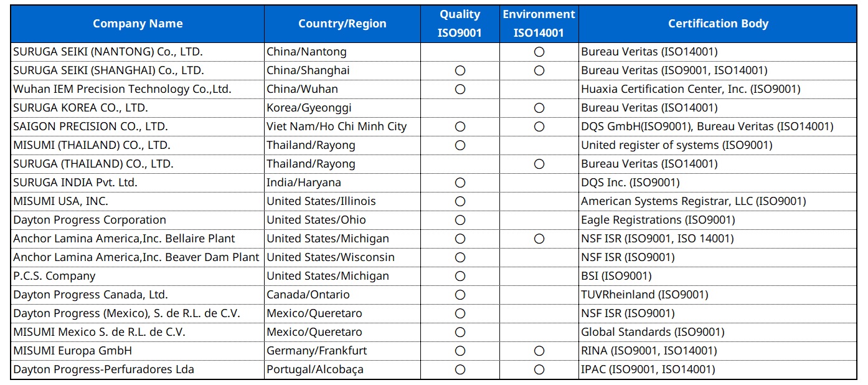Click ISO14001 circle for SURUGA KOREA row

pos(539,108)
